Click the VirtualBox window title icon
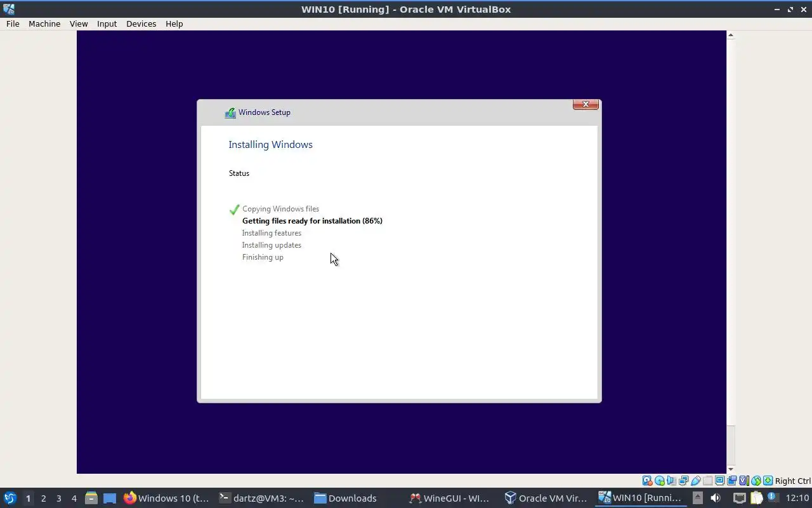 (9, 9)
